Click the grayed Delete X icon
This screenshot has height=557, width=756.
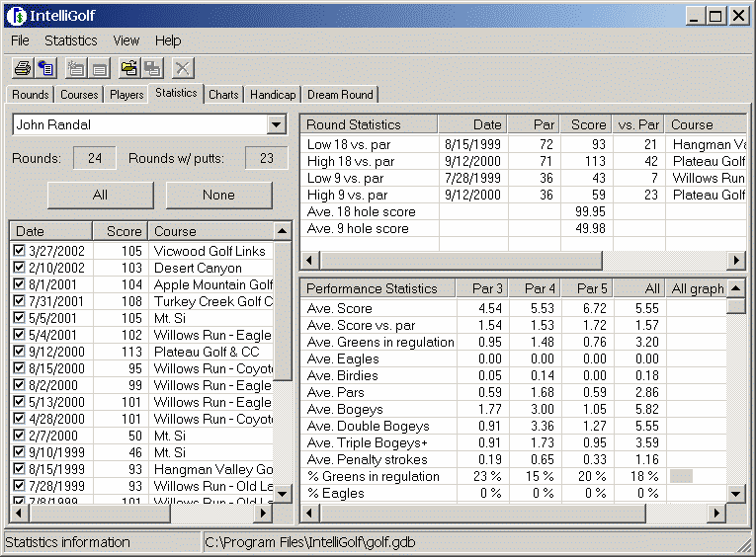[x=182, y=68]
